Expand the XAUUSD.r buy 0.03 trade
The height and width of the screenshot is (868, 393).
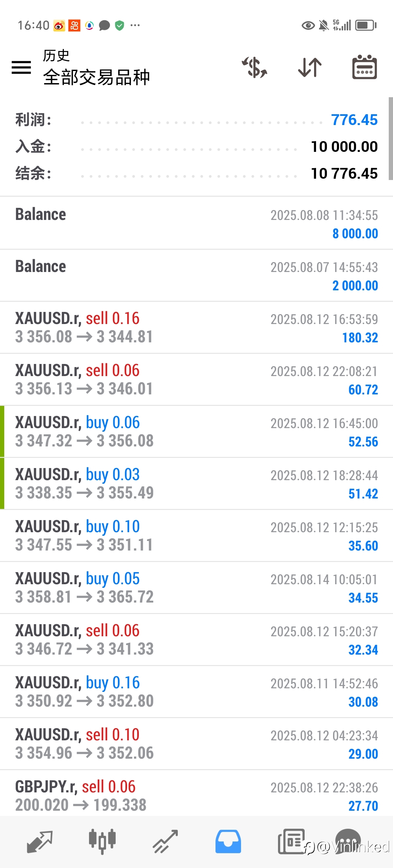coord(196,483)
